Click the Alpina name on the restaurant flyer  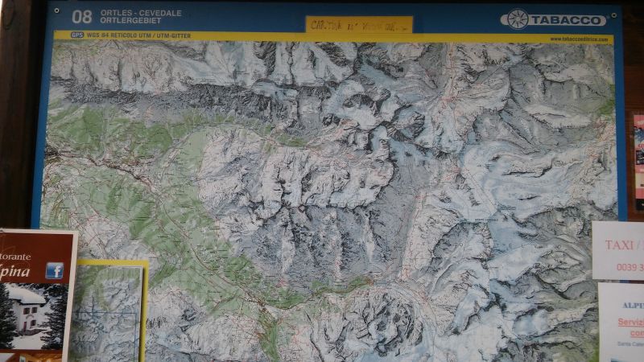(15, 271)
